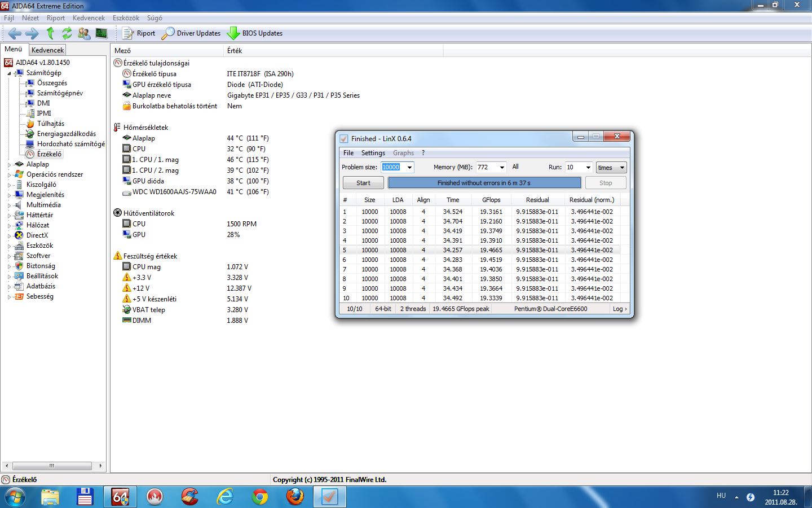Select Biztonság in the tree
This screenshot has height=508, width=812.
coord(41,266)
